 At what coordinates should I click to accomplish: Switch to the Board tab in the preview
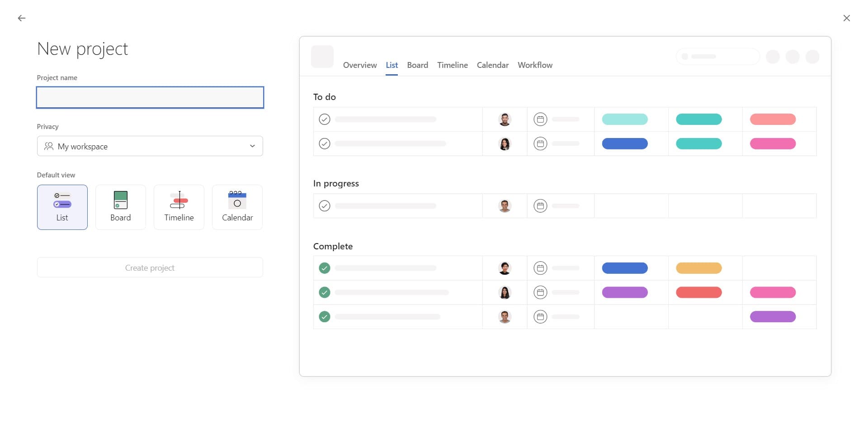pyautogui.click(x=417, y=65)
